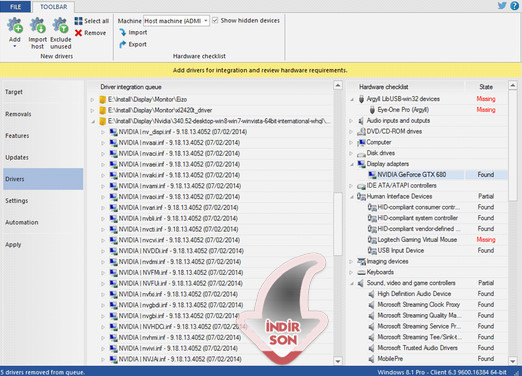Select High Definition Audio Device row
Screen dimensions: 522x376
[428, 294]
